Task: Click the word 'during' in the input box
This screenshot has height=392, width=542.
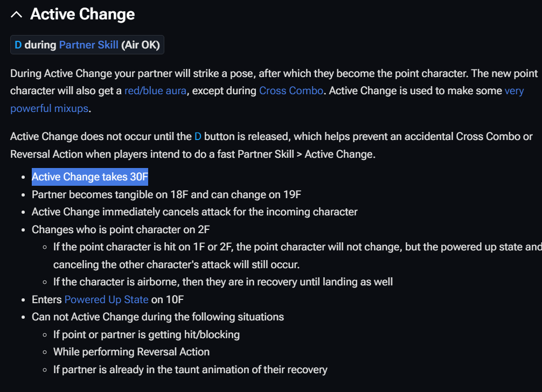Action: pyautogui.click(x=40, y=45)
